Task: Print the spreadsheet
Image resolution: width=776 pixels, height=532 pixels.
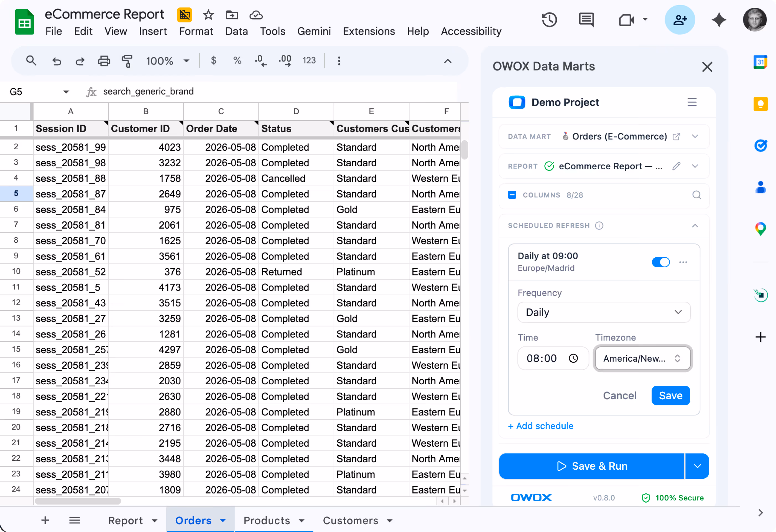Action: point(104,61)
